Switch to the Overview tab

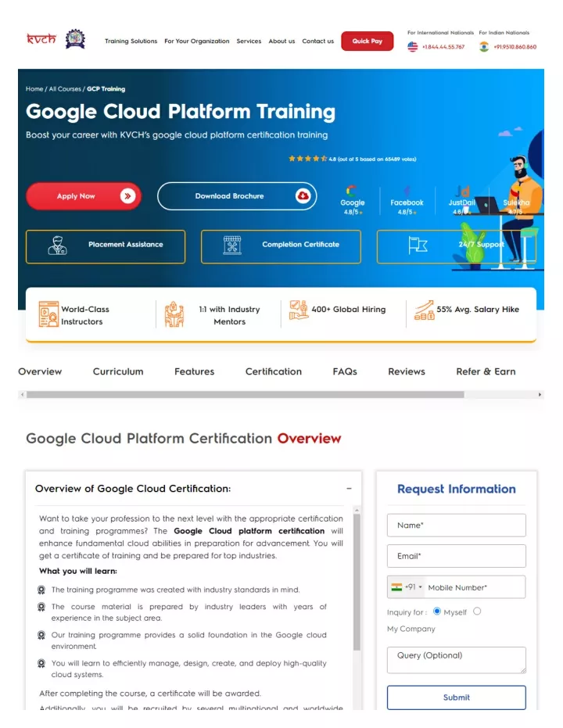coord(40,371)
